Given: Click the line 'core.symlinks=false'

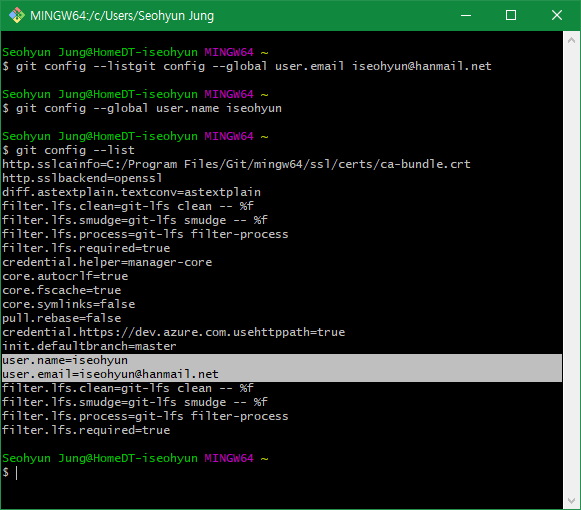Looking at the screenshot, I should [69, 304].
